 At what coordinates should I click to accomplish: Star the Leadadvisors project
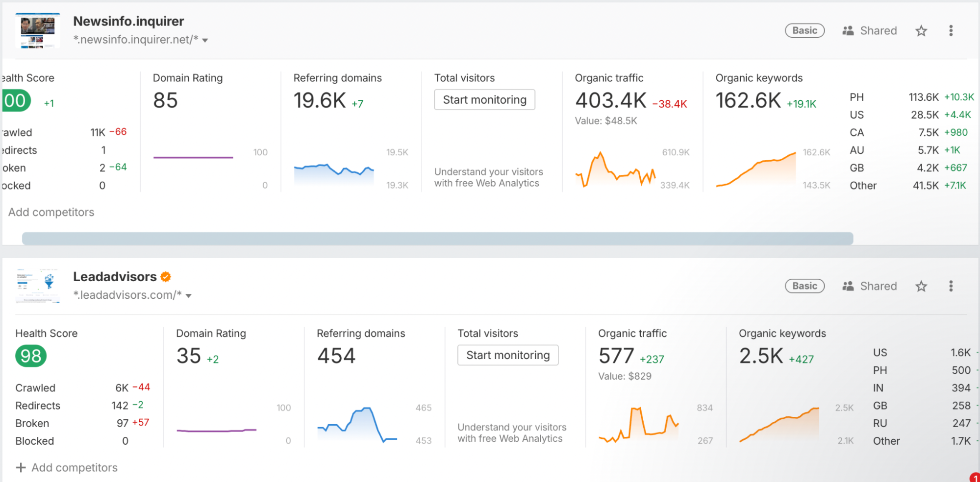point(921,286)
